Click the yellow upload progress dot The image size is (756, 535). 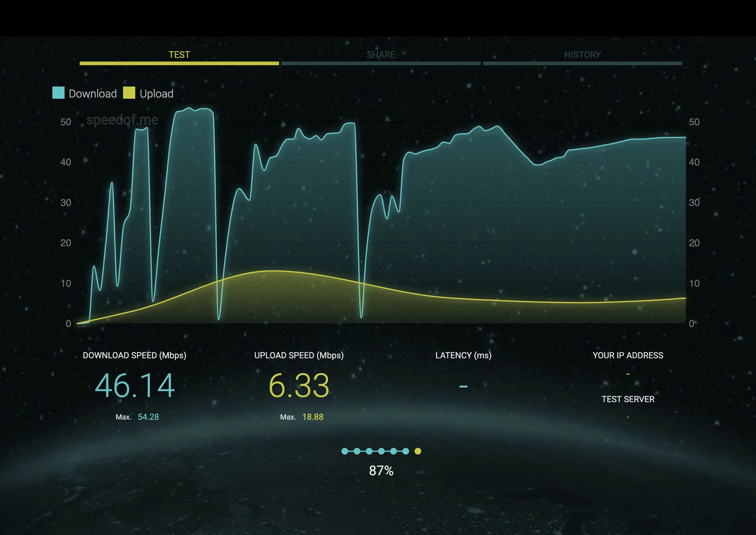click(x=418, y=451)
